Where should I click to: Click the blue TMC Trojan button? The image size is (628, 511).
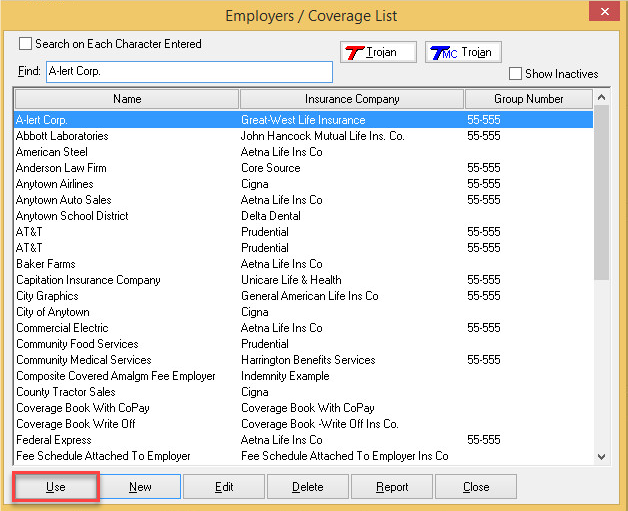463,52
